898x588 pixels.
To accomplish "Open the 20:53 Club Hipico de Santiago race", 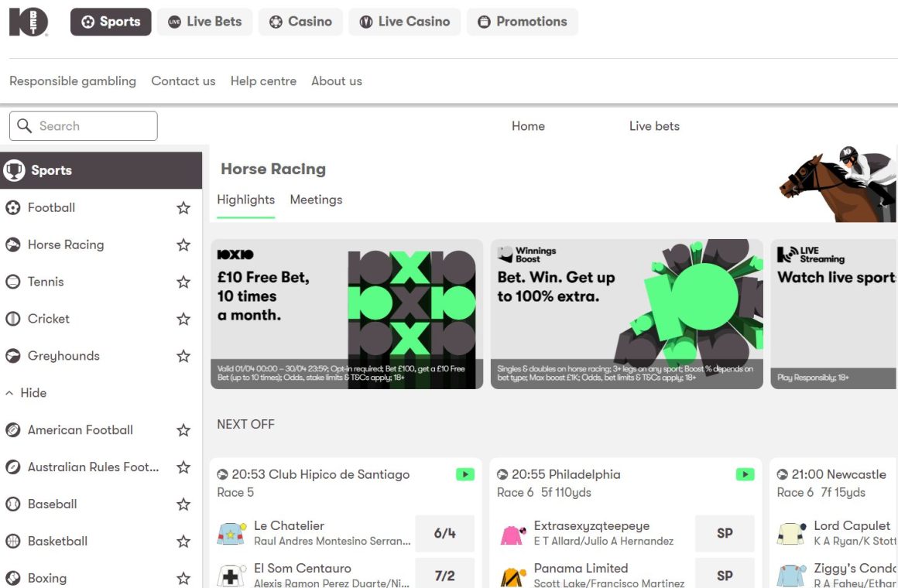I will point(320,474).
